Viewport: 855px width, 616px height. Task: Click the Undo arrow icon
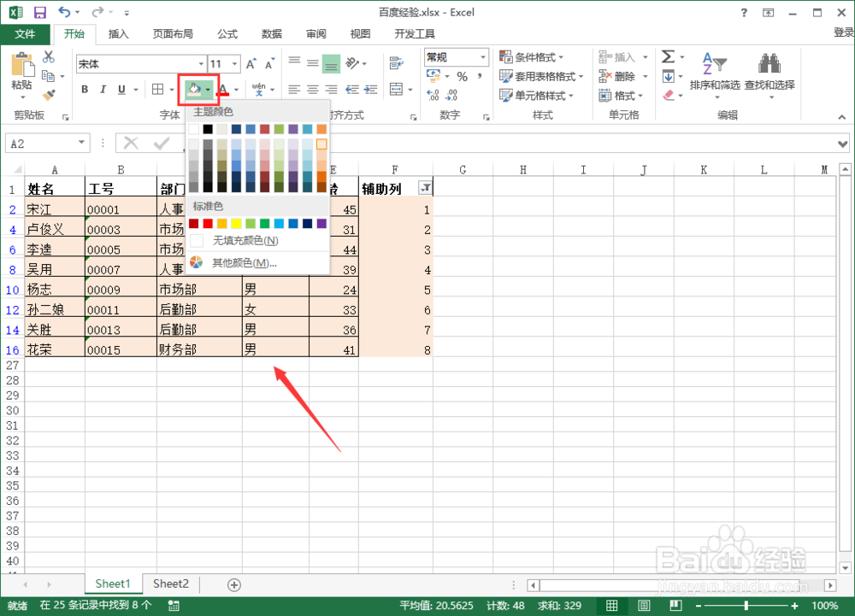[x=64, y=12]
